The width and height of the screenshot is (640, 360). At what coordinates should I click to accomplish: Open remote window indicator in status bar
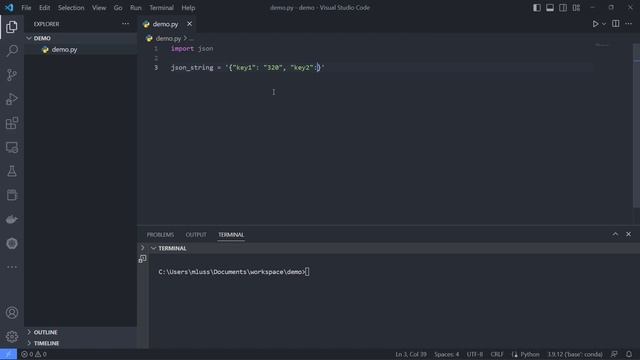8,354
